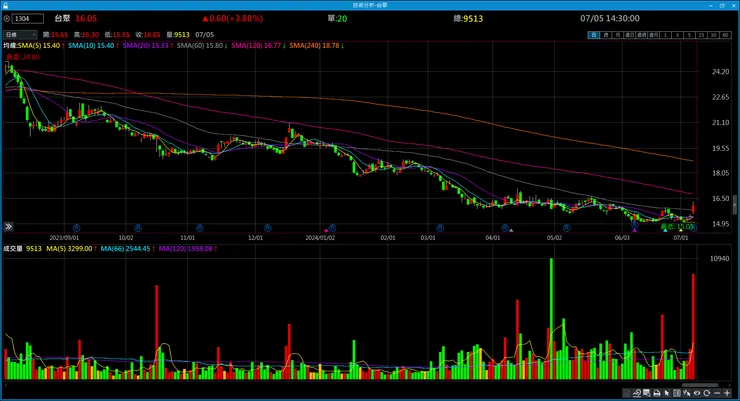Click the MA(120) 1958.08 volume label
Image resolution: width=740 pixels, height=401 pixels.
pyautogui.click(x=185, y=249)
